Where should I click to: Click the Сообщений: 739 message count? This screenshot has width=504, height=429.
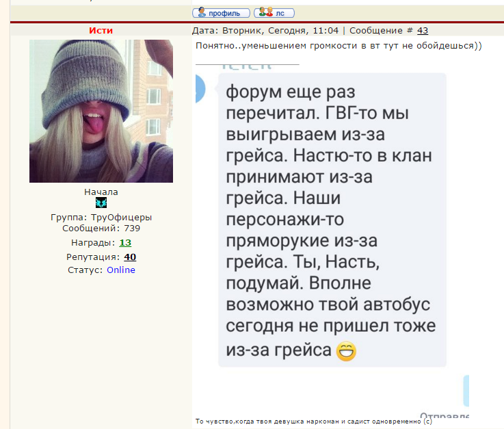[101, 228]
